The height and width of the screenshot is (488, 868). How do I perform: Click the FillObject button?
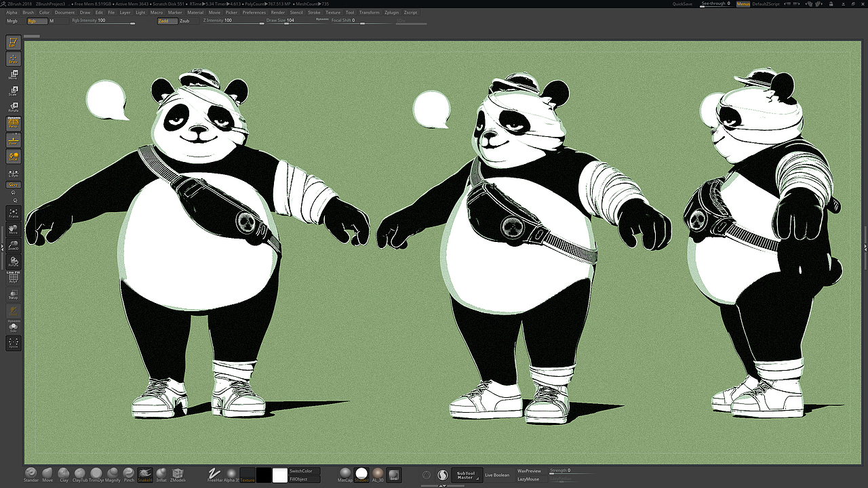(304, 479)
